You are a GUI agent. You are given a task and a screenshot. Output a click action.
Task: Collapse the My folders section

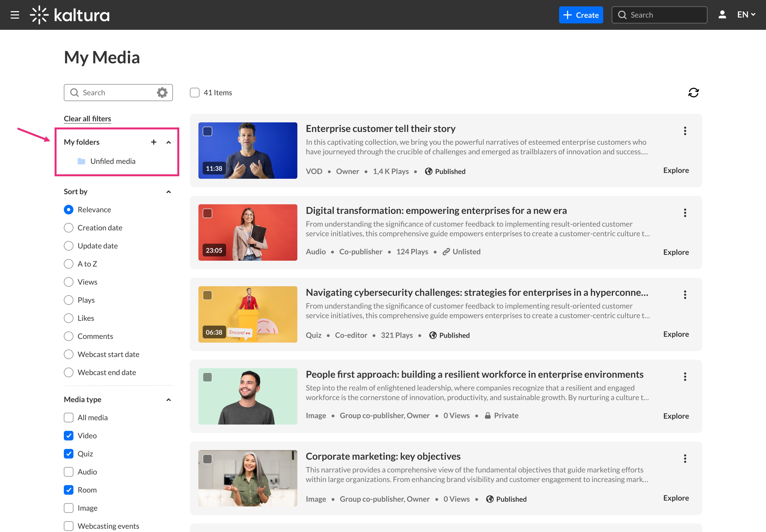click(169, 142)
